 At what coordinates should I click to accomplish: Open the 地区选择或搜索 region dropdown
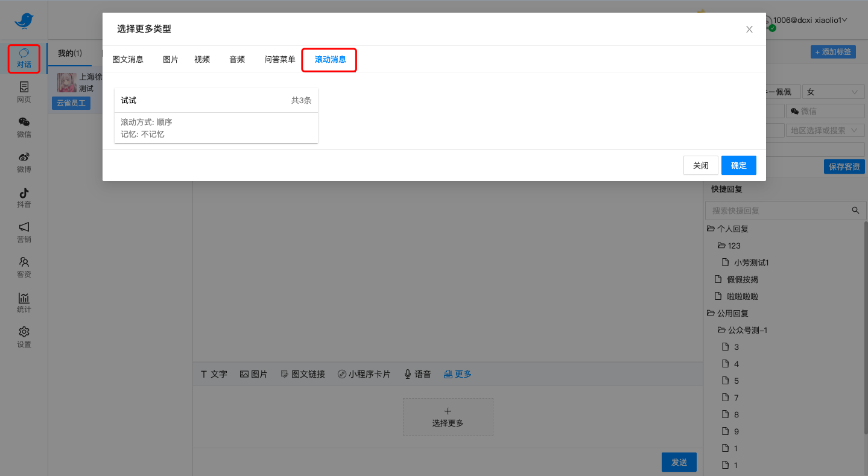[825, 130]
